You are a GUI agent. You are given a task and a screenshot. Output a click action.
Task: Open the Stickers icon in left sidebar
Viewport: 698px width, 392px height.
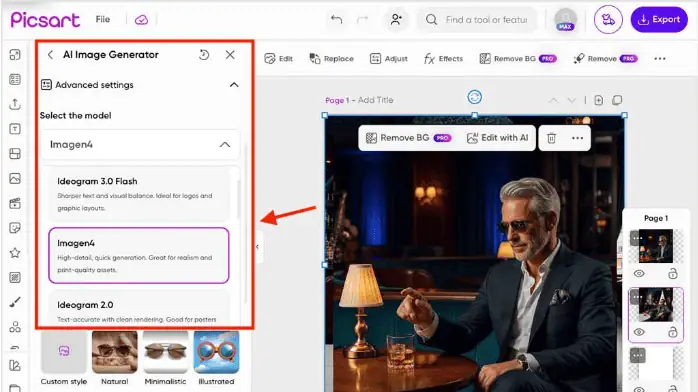pyautogui.click(x=15, y=228)
